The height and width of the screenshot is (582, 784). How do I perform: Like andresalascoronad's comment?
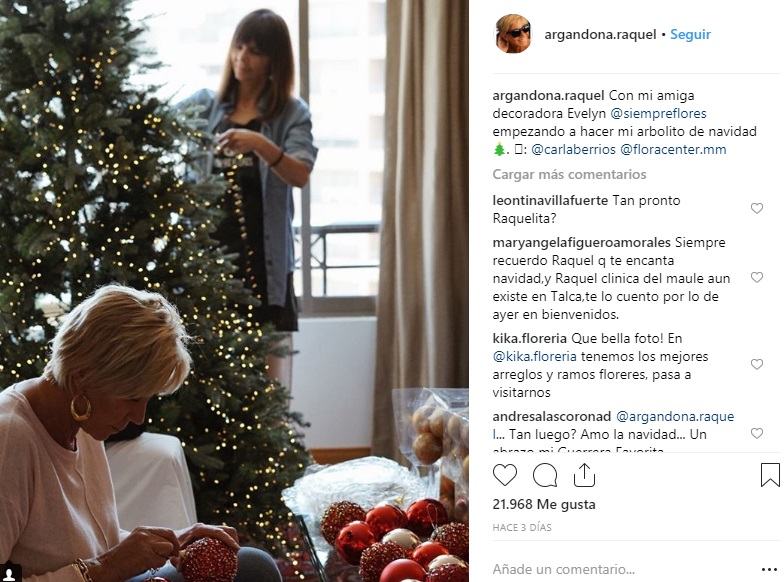[757, 434]
